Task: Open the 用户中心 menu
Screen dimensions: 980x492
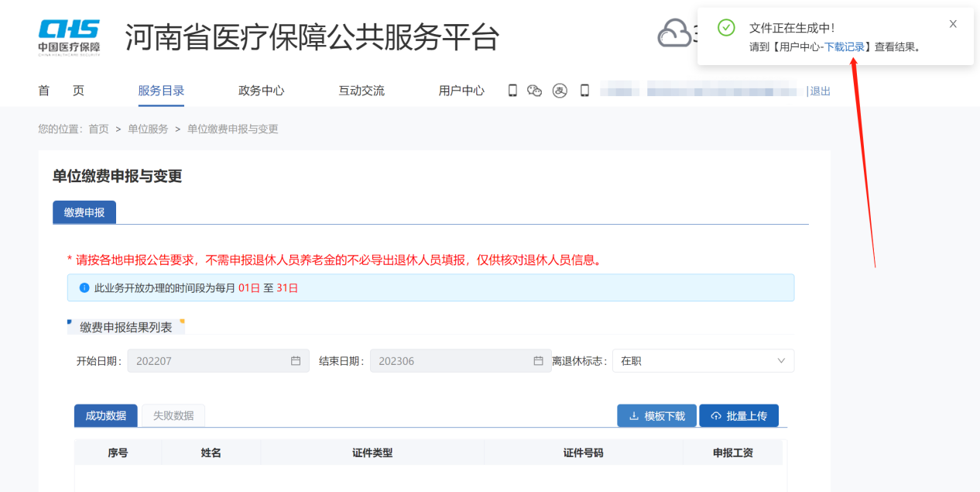Action: [x=461, y=91]
